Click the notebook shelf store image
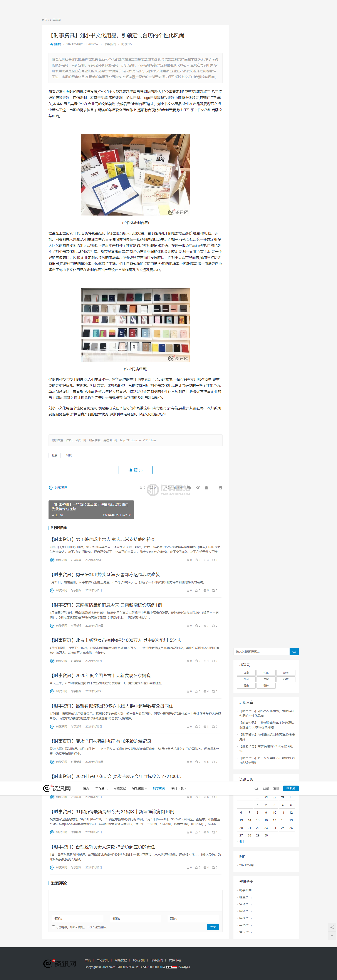The width and height of the screenshot is (337, 980). click(x=135, y=324)
